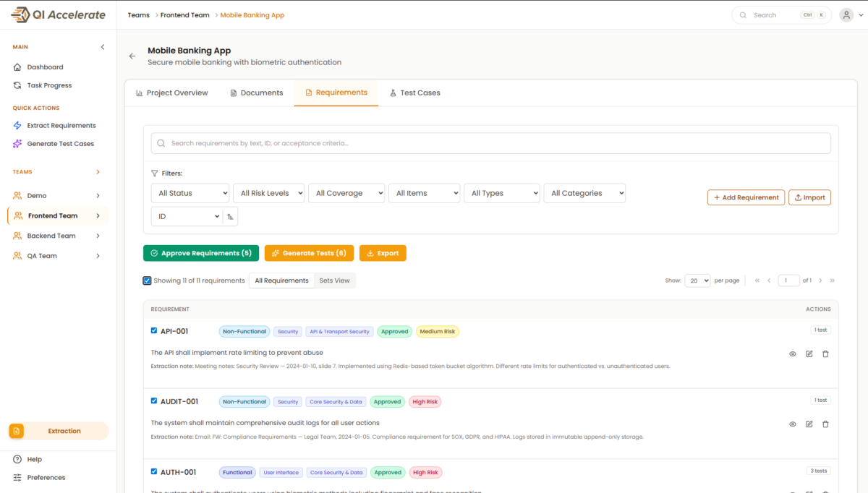Collapse the sidebar using the chevron icon
This screenshot has height=493, width=868.
pos(102,47)
